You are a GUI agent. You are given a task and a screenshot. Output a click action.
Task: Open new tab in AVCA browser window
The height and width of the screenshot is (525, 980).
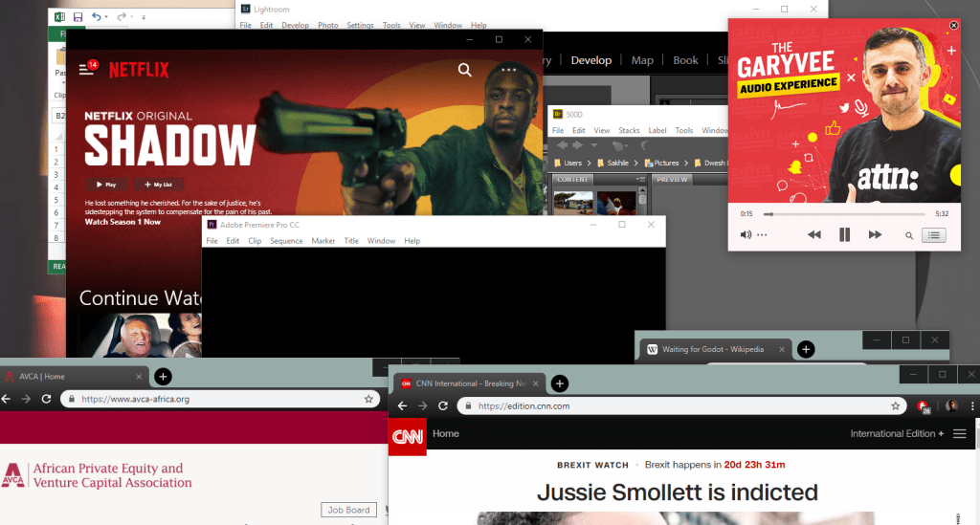point(163,377)
